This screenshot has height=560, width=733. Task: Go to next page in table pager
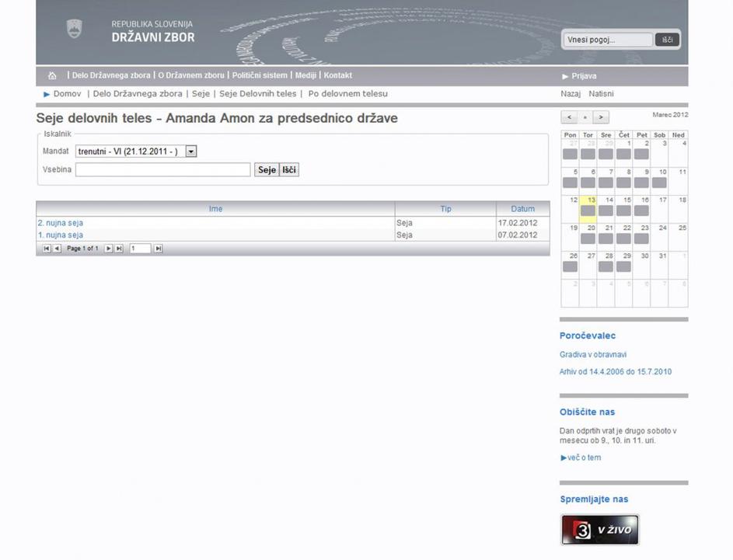coord(109,249)
